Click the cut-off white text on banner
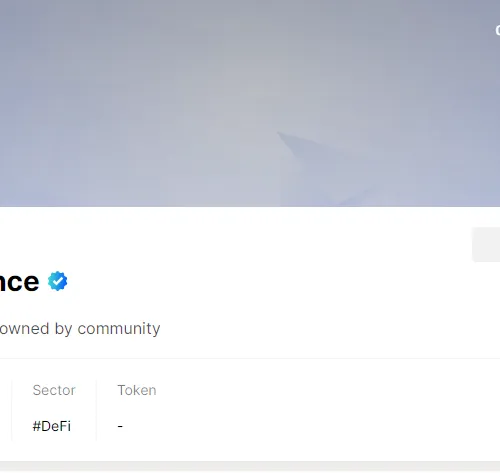The height and width of the screenshot is (473, 500). [x=497, y=30]
